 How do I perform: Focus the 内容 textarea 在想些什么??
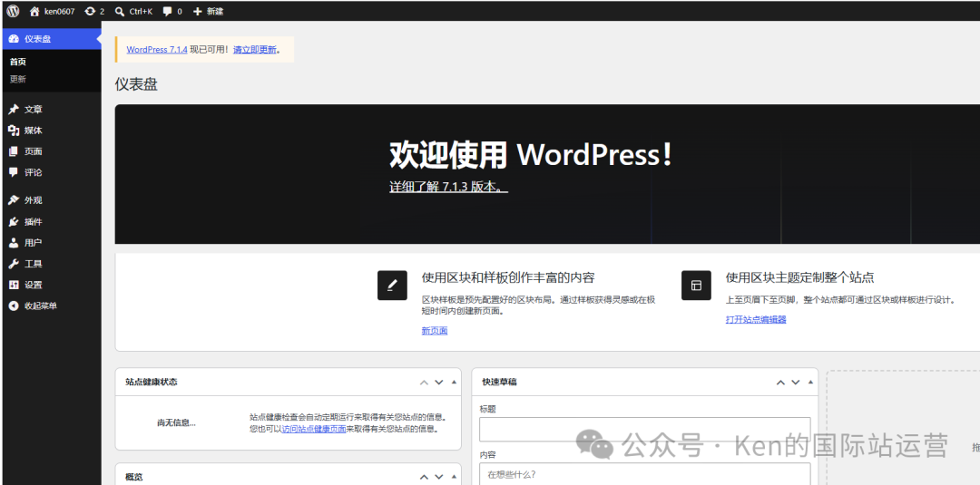coord(645,474)
